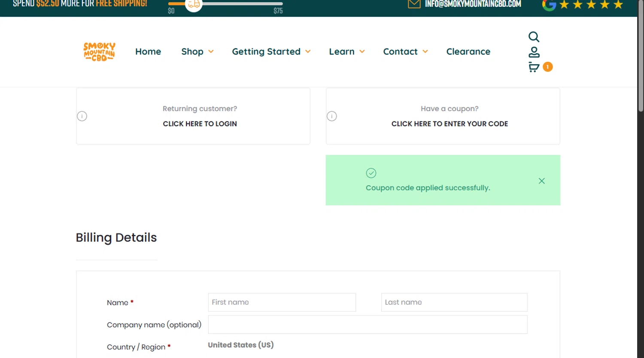
Task: Open the user account icon
Action: [534, 52]
